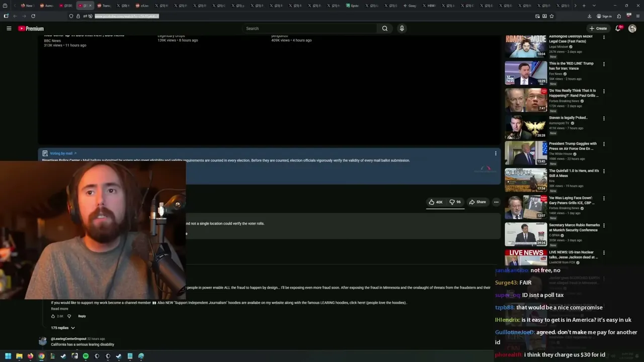The height and width of the screenshot is (362, 644).
Task: Open menu for Mizkif Legal Case video
Action: coord(604,37)
